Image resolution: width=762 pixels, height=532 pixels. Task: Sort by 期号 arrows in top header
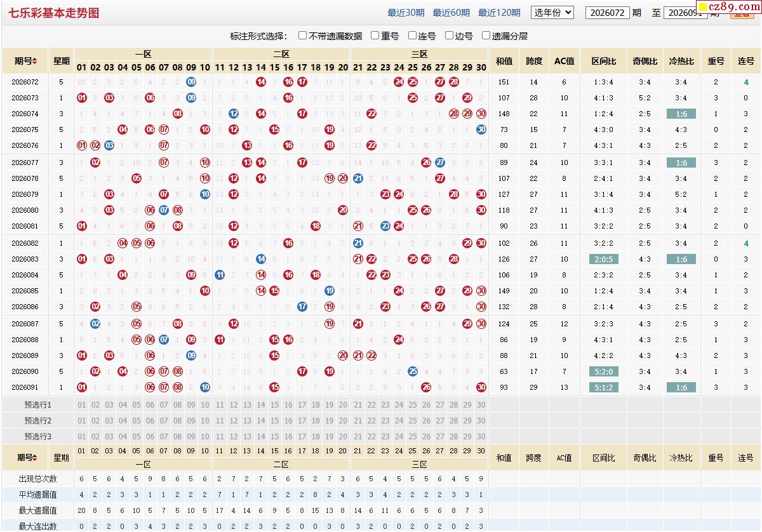coord(35,62)
